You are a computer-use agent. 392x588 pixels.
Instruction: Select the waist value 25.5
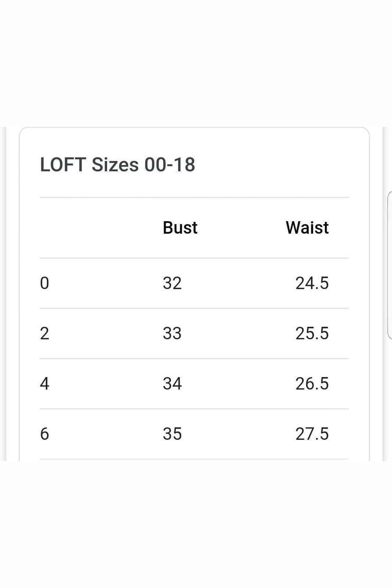312,333
